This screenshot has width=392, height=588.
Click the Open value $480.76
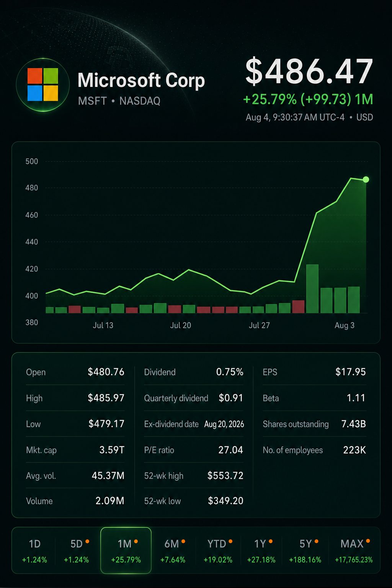pyautogui.click(x=106, y=372)
